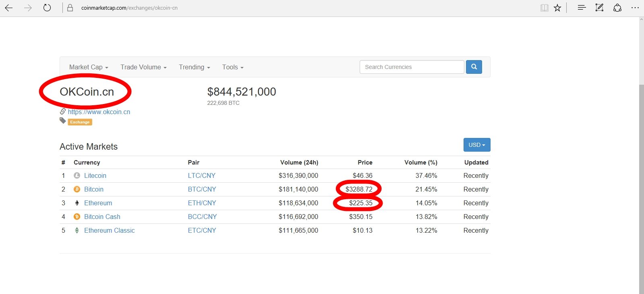Click the Active Markets heading
Screen dimensions: 644x294
pos(89,147)
